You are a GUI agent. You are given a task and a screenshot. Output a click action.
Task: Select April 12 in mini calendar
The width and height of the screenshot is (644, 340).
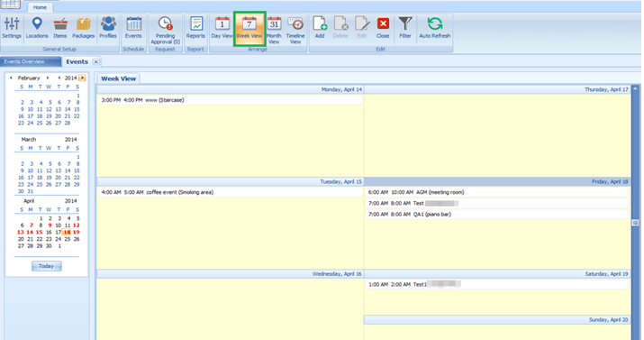tap(77, 225)
